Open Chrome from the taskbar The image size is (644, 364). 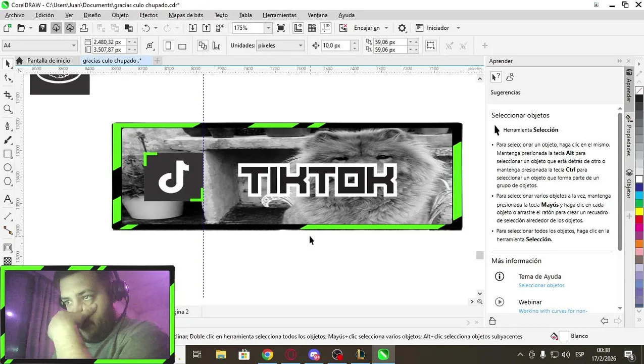point(267,355)
